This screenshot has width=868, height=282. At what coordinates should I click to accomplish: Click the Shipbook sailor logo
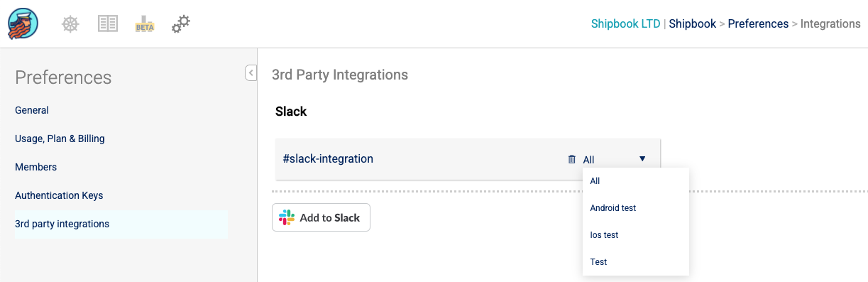pyautogui.click(x=23, y=24)
